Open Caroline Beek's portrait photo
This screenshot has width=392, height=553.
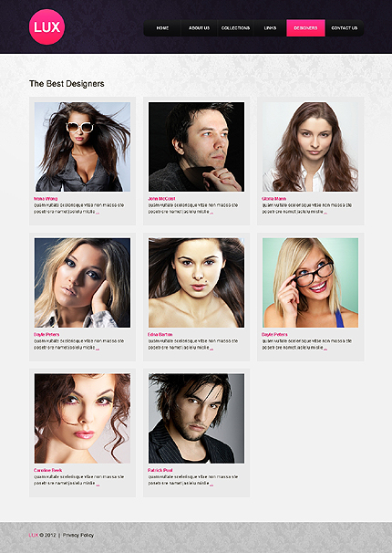click(x=82, y=418)
